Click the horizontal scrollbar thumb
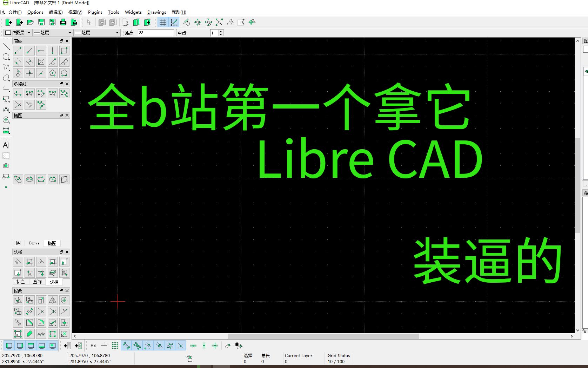Screen dimensions: 588x368 click(323, 336)
